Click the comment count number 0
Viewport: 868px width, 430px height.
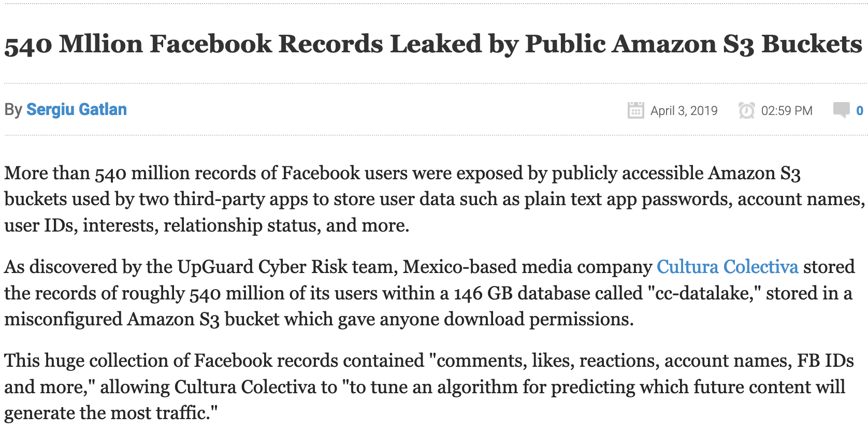pos(860,110)
